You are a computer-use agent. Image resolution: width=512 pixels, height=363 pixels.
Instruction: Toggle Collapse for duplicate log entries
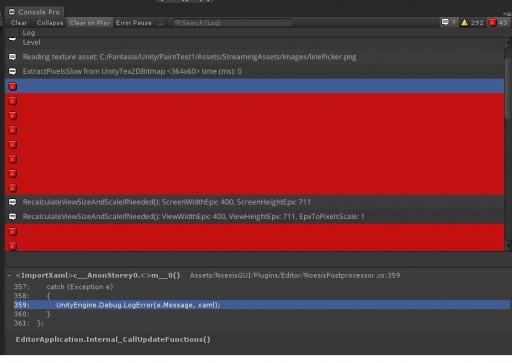(x=50, y=23)
